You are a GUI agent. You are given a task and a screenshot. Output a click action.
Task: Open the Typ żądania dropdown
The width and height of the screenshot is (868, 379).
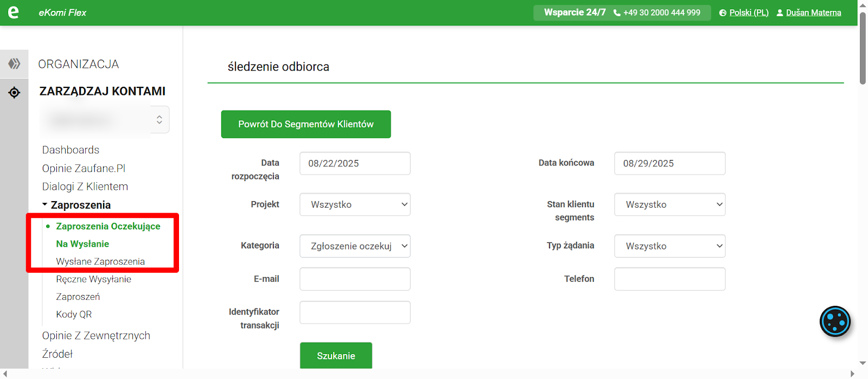[x=669, y=246]
